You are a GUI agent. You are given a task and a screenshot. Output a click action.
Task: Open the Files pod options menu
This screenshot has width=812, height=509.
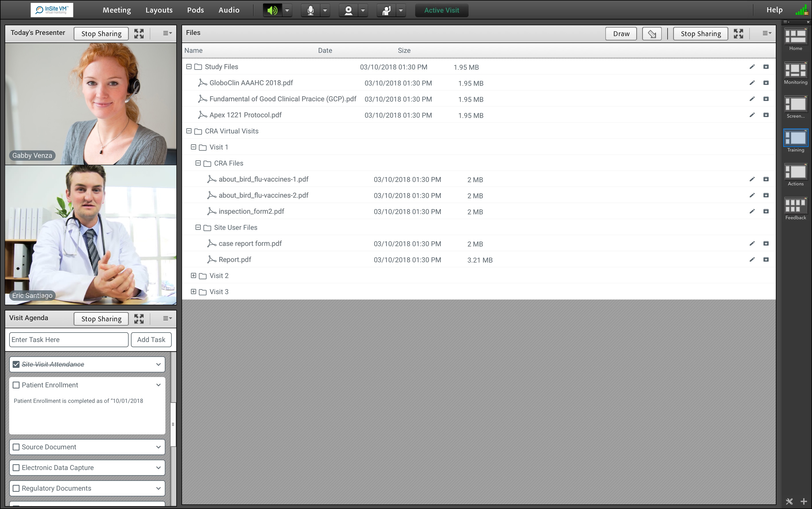click(x=767, y=33)
